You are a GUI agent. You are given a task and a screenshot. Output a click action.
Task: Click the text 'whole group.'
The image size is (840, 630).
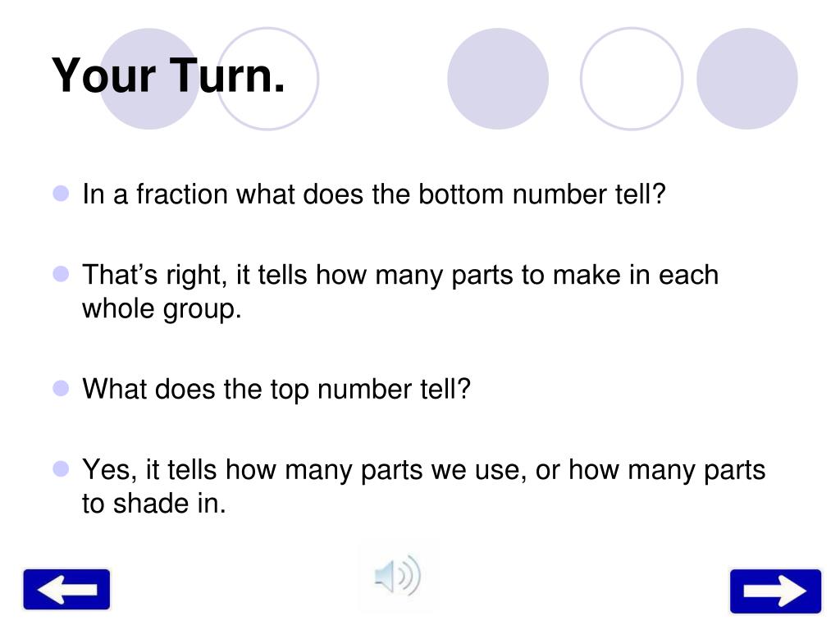tap(162, 309)
